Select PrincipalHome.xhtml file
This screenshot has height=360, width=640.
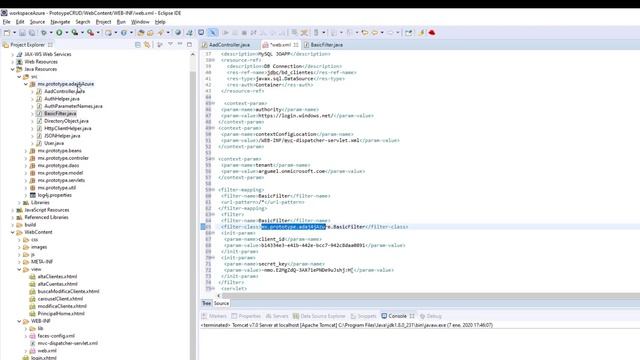pyautogui.click(x=60, y=313)
